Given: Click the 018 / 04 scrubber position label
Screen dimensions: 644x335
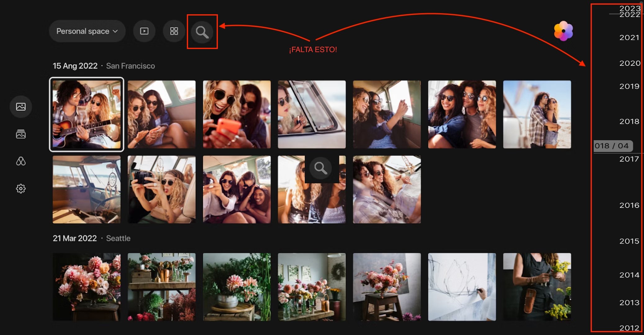Looking at the screenshot, I should coord(612,146).
